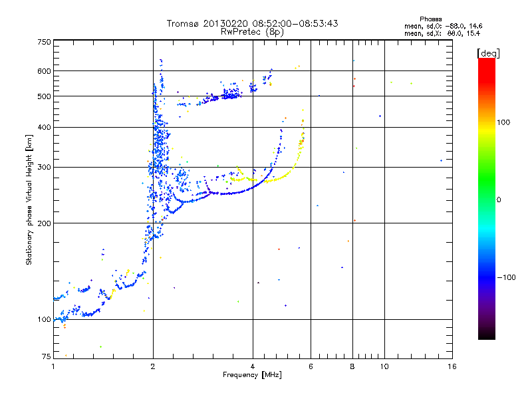Click the y-axis tick label "750"
The height and width of the screenshot is (399, 532).
click(x=45, y=42)
